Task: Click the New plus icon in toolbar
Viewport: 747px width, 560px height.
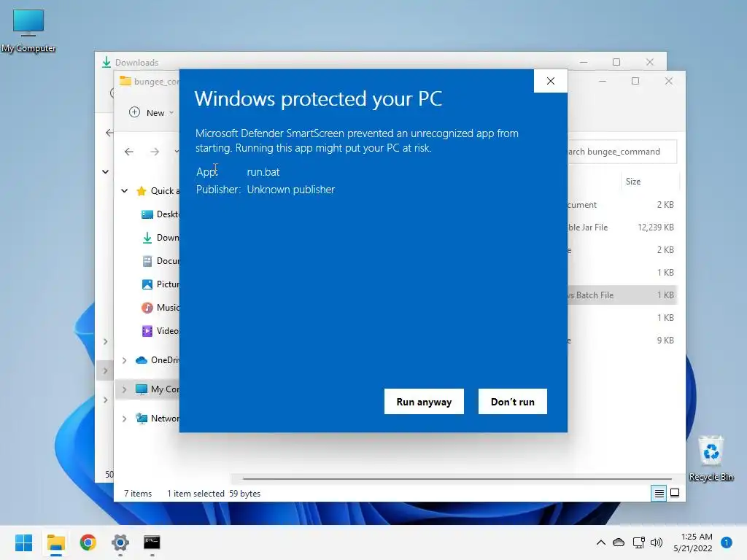Action: [135, 112]
